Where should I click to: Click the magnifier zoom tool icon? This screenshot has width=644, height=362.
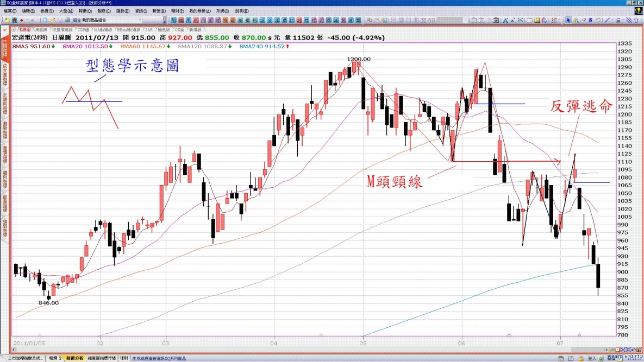pyautogui.click(x=576, y=20)
